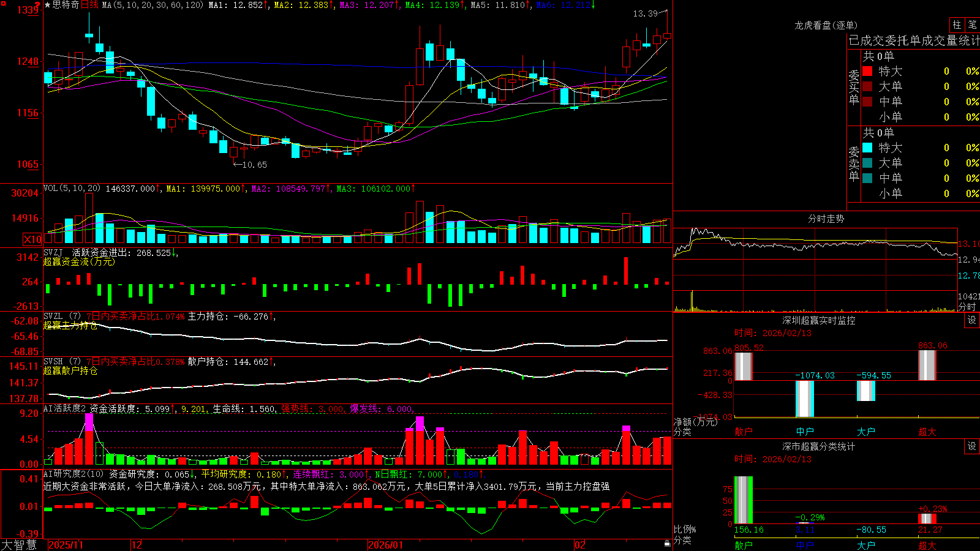The image size is (980, 551).
Task: Click the X10 volume scale box
Action: click(32, 239)
